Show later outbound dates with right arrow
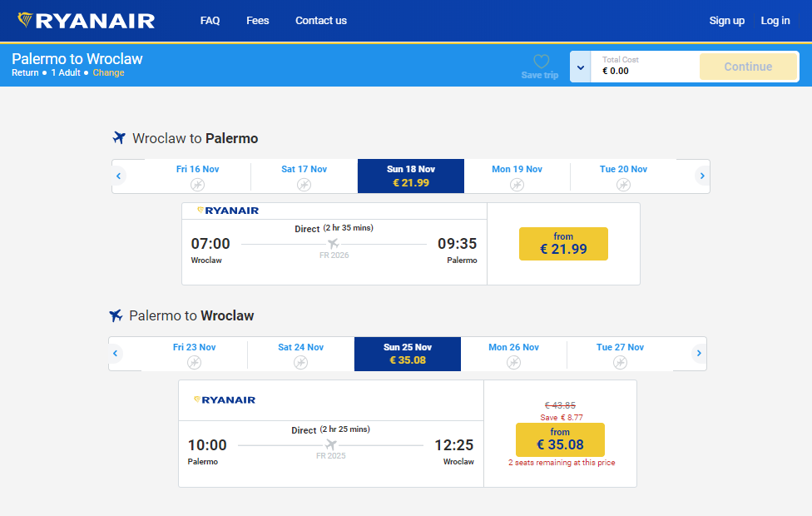 702,176
